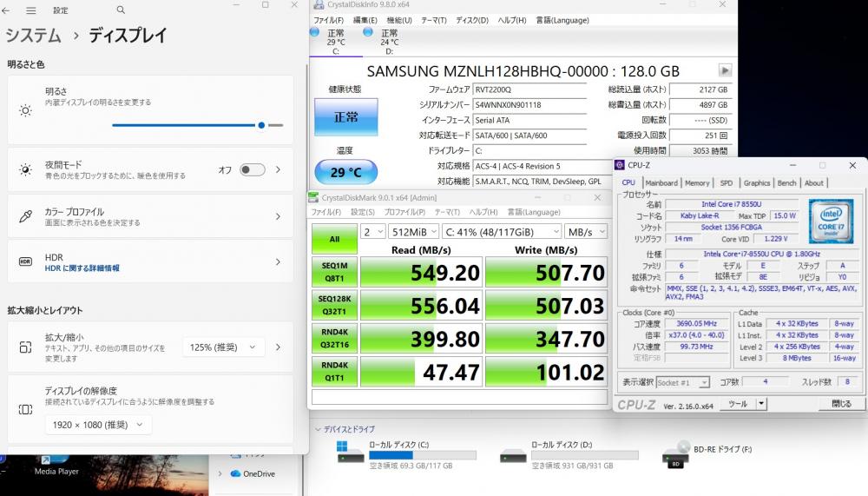The width and height of the screenshot is (868, 496).
Task: Open the Settings hamburger navigation menu
Action: [x=31, y=10]
